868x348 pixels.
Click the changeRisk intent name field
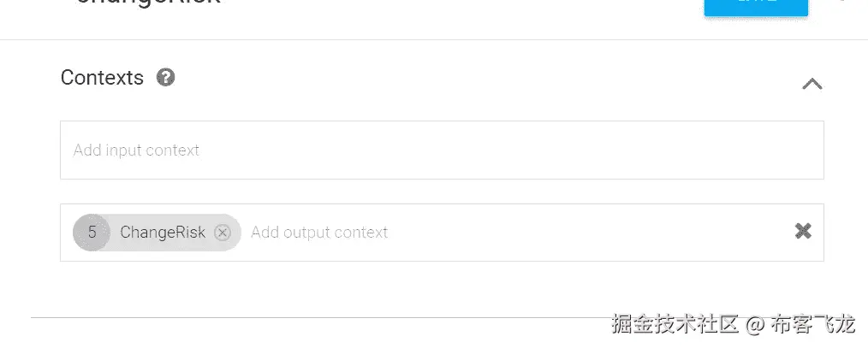(147, 3)
